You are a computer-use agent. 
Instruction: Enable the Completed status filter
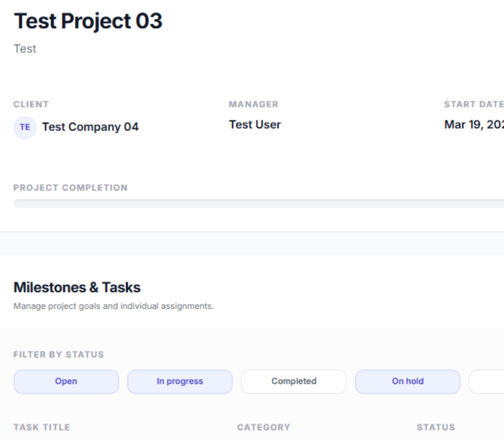point(294,381)
